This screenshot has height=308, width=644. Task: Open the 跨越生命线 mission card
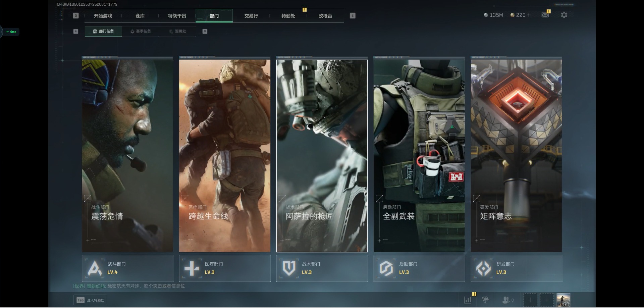point(225,156)
